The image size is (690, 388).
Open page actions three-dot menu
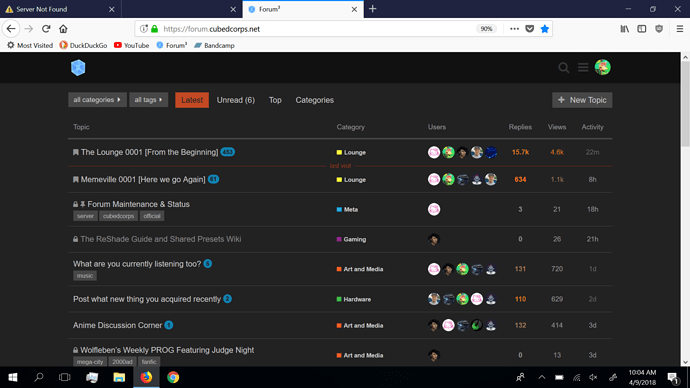pyautogui.click(x=514, y=29)
